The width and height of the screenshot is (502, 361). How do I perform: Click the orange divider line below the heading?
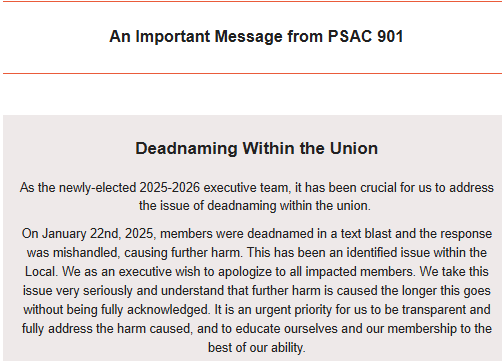coord(252,73)
